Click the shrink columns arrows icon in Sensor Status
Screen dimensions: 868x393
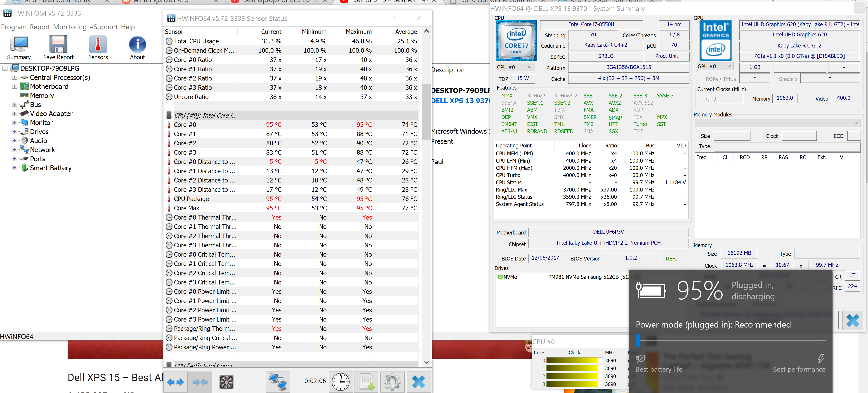200,382
